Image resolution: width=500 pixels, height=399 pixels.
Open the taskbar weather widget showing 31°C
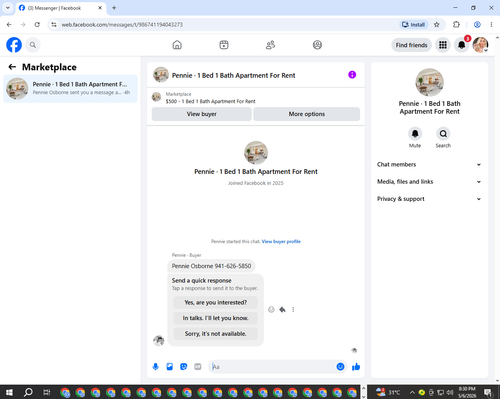[x=388, y=392]
